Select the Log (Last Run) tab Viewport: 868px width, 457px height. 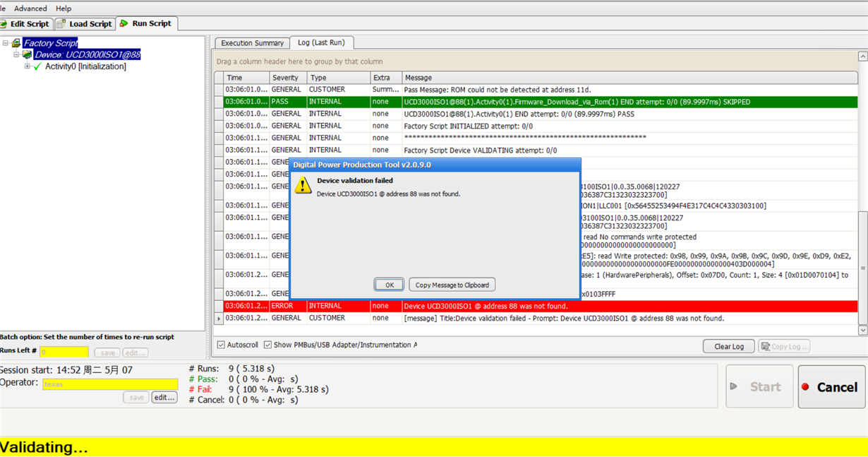321,42
